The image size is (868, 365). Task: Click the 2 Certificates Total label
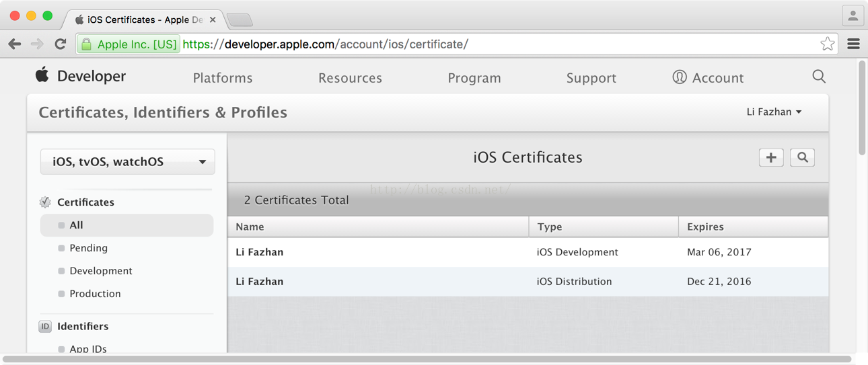[296, 200]
